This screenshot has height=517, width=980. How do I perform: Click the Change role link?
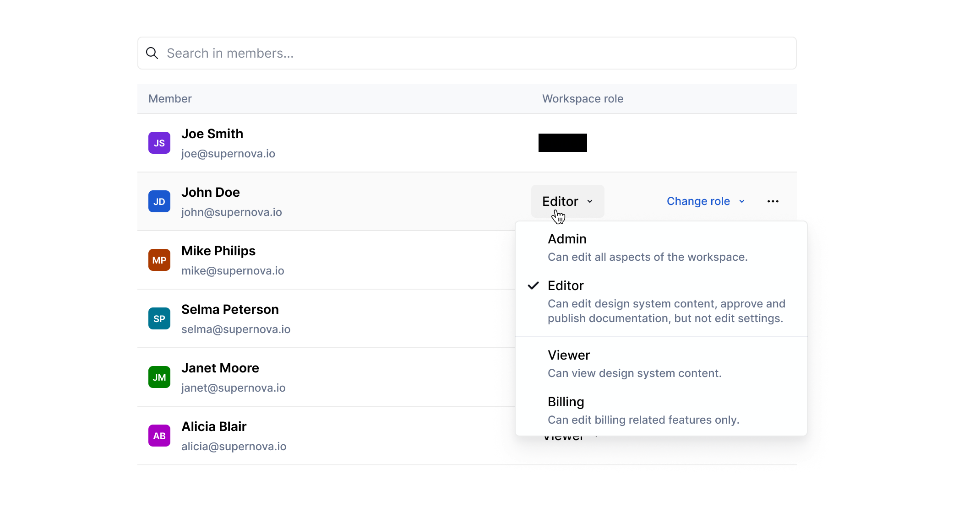coord(698,201)
